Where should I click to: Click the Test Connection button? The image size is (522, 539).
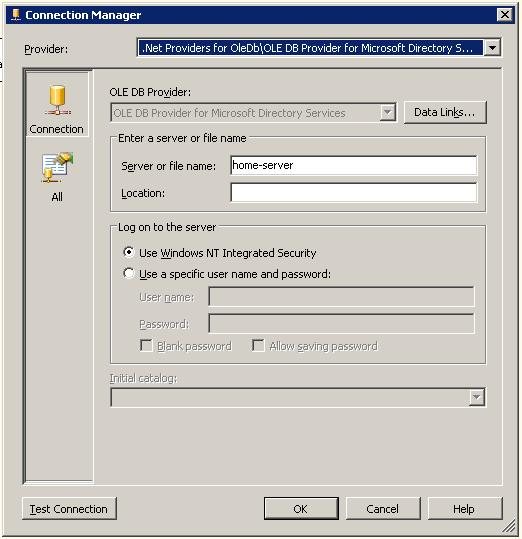click(x=69, y=508)
